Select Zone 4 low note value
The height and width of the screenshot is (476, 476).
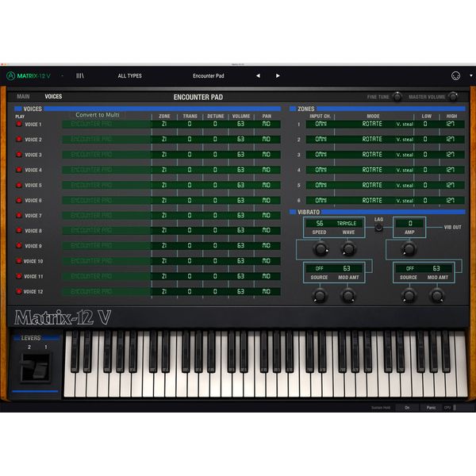pos(425,170)
